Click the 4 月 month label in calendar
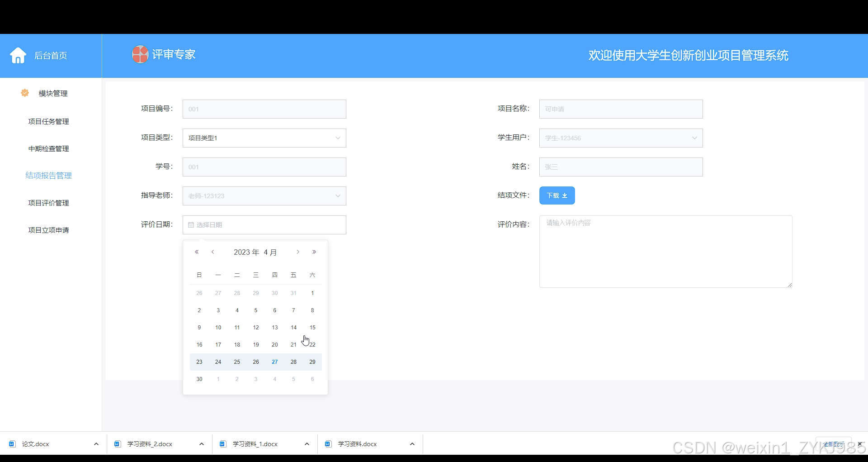The height and width of the screenshot is (462, 868). click(270, 252)
